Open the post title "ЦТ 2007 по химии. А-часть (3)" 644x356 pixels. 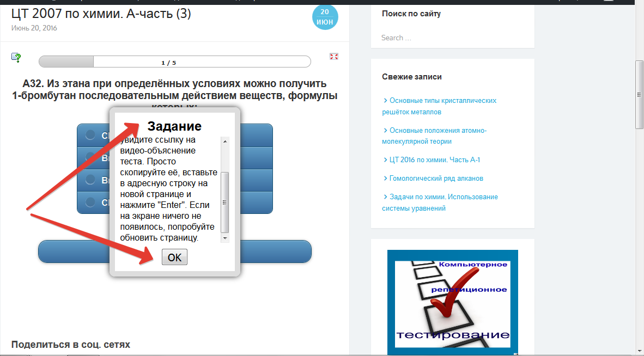pos(101,14)
